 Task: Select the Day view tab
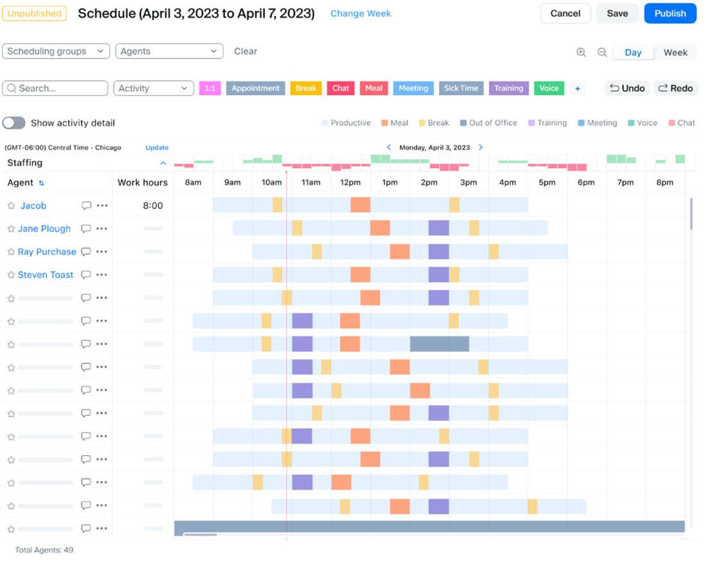click(633, 53)
